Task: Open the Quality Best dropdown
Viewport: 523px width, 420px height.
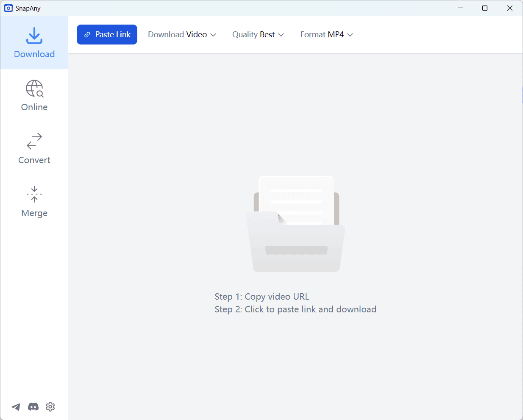Action: click(x=258, y=35)
